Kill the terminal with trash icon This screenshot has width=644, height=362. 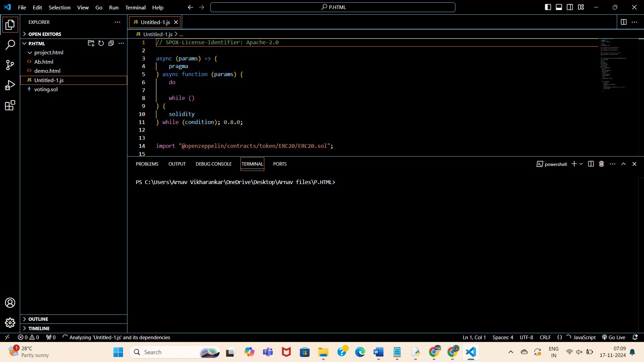pyautogui.click(x=601, y=164)
